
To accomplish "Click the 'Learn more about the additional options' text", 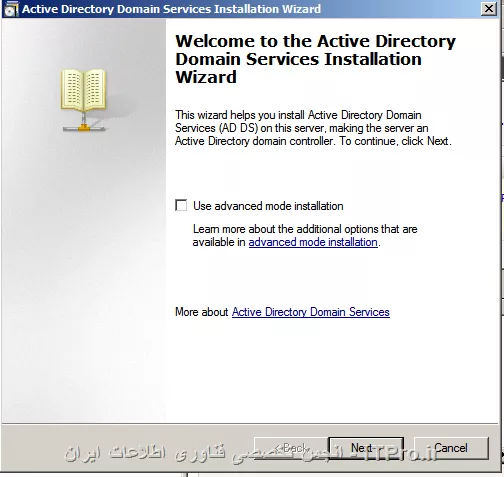I will point(305,229).
